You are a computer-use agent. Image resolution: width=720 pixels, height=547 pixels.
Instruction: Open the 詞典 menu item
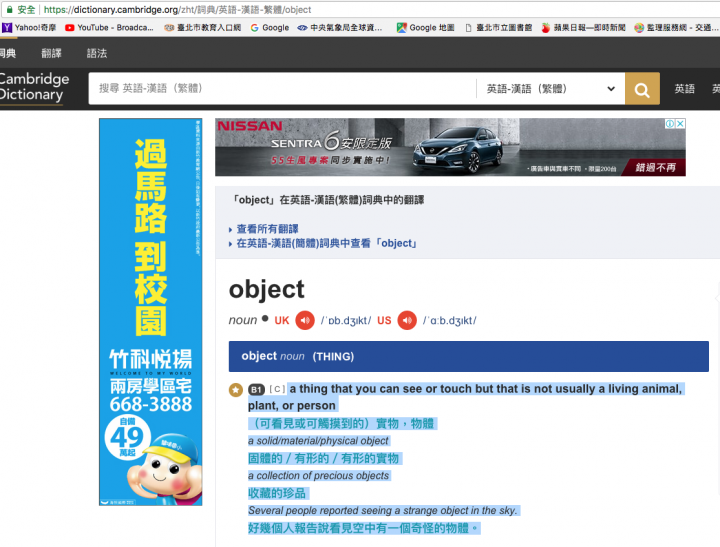(x=8, y=53)
